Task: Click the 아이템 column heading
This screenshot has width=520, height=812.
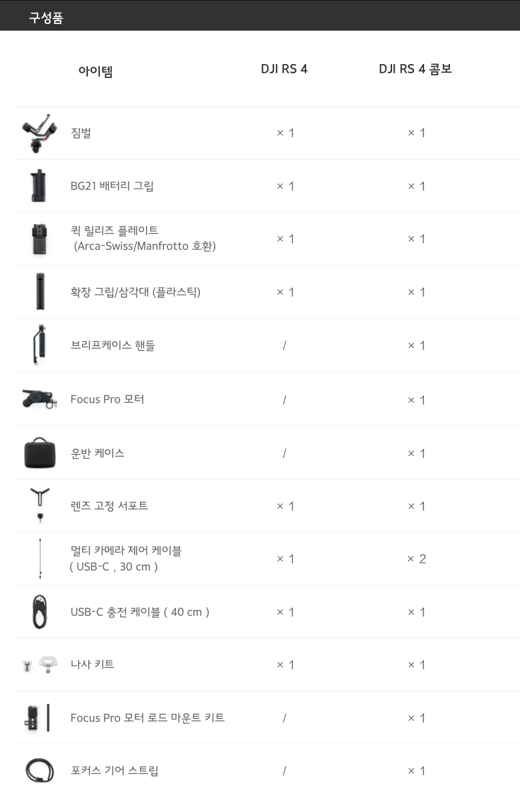Action: tap(95, 71)
